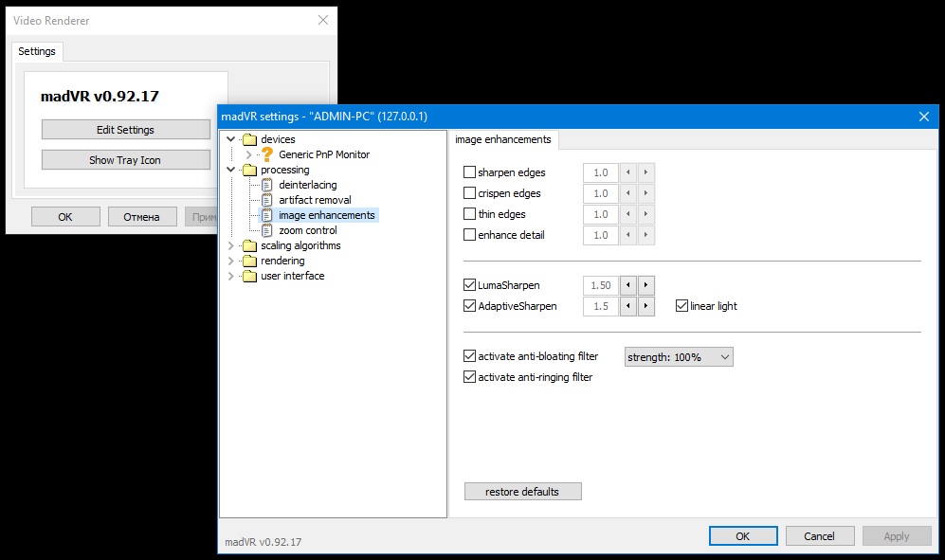Decrease the sharpen edges value
This screenshot has height=560, width=945.
click(628, 172)
